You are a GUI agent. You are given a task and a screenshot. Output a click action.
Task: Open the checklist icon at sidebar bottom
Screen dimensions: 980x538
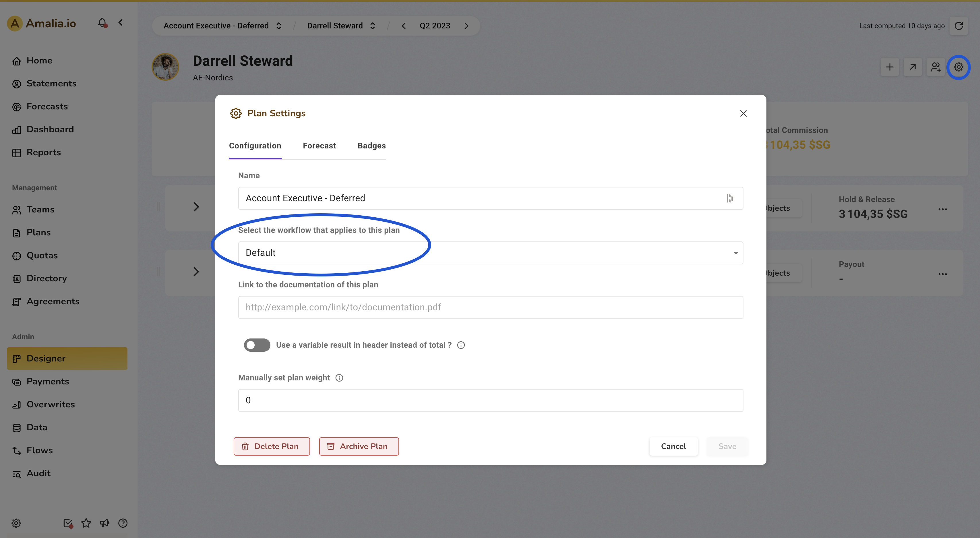[68, 523]
